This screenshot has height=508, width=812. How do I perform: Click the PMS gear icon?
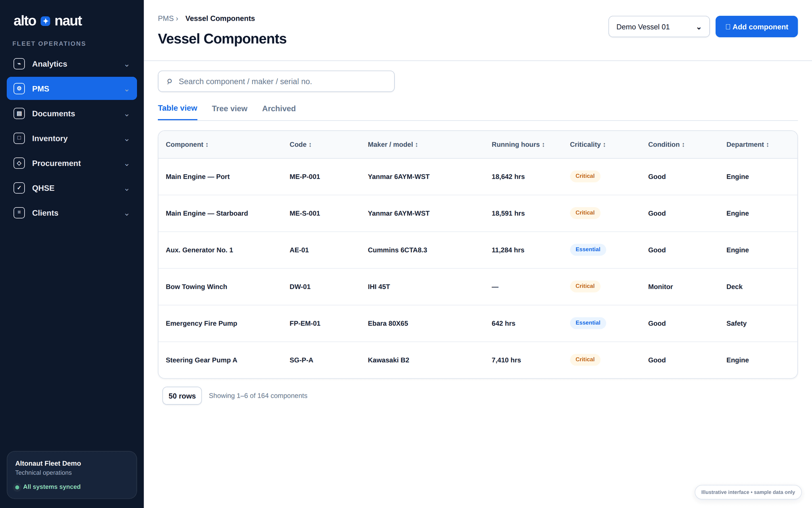(x=19, y=89)
